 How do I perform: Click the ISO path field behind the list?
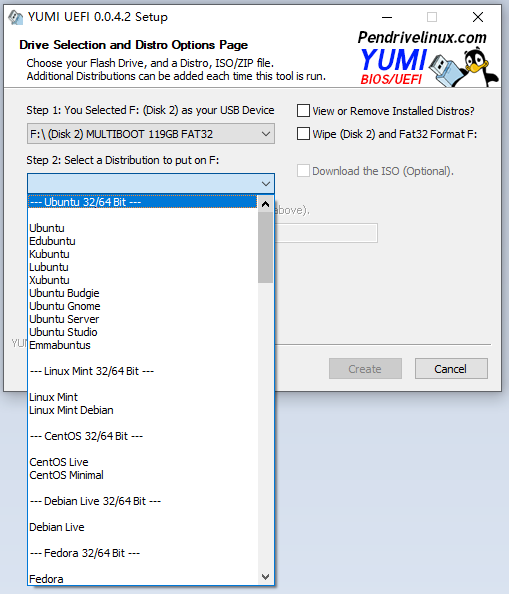pos(326,233)
